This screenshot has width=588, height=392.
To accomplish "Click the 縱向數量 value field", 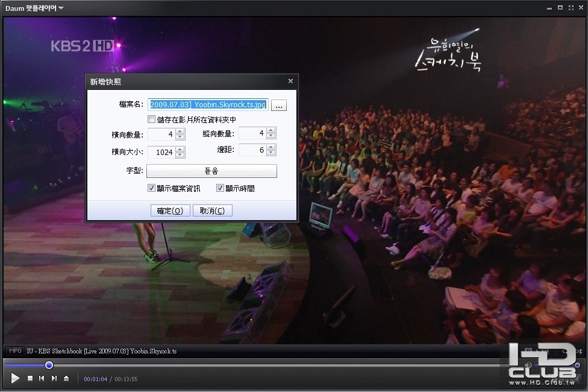I will pyautogui.click(x=252, y=133).
